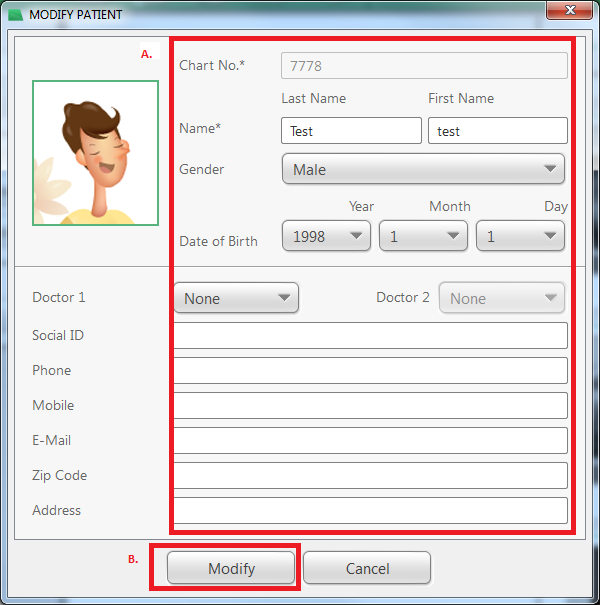600x605 pixels.
Task: Click into the Address field
Action: [x=370, y=511]
